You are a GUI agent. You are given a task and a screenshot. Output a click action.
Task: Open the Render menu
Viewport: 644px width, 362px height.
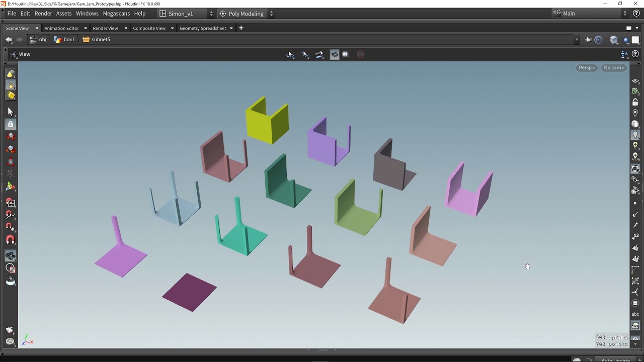(43, 14)
